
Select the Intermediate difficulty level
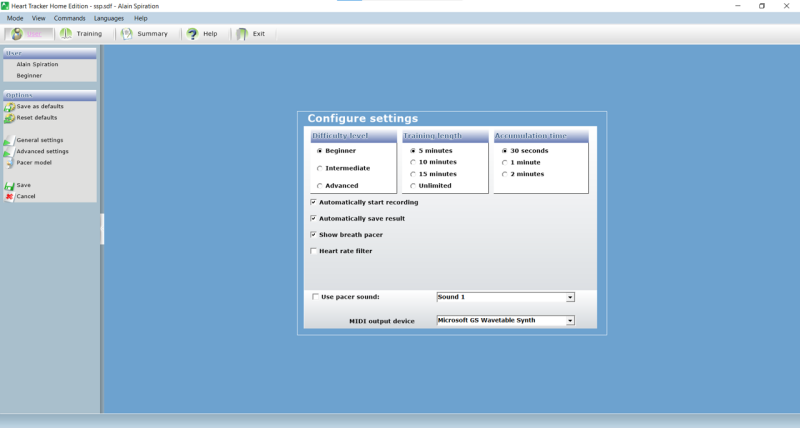[x=319, y=168]
